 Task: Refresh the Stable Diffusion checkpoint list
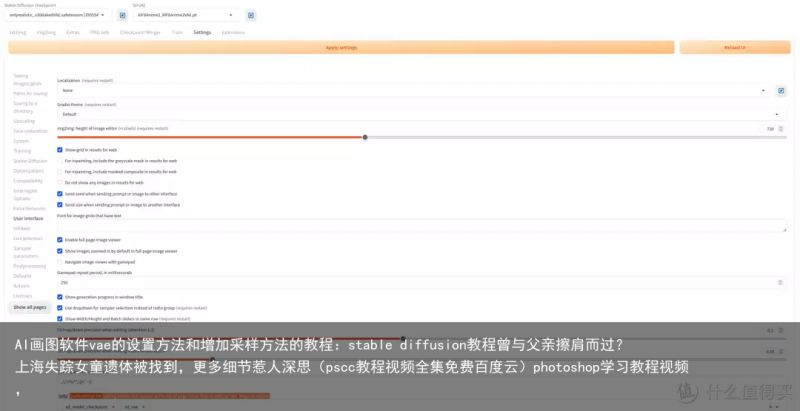click(122, 15)
